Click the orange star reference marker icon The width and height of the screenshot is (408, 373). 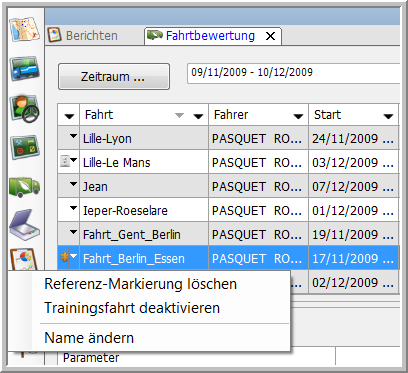tap(64, 257)
